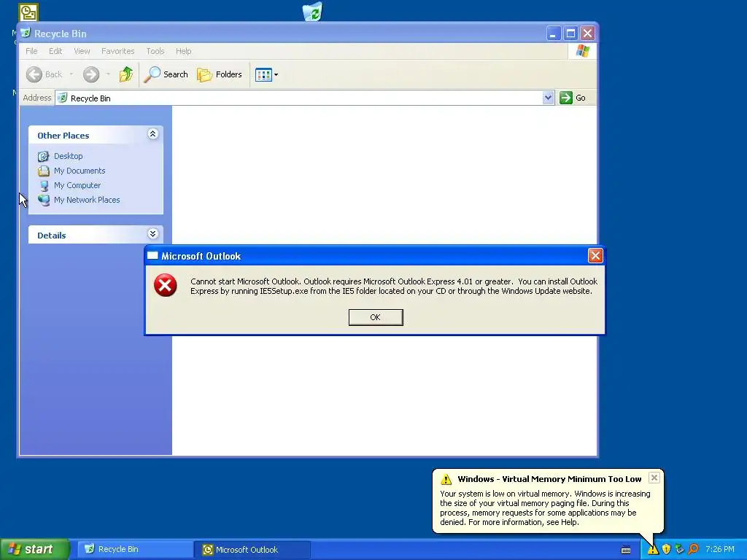Open the Tools menu in Recycle Bin
The image size is (747, 560).
point(155,51)
